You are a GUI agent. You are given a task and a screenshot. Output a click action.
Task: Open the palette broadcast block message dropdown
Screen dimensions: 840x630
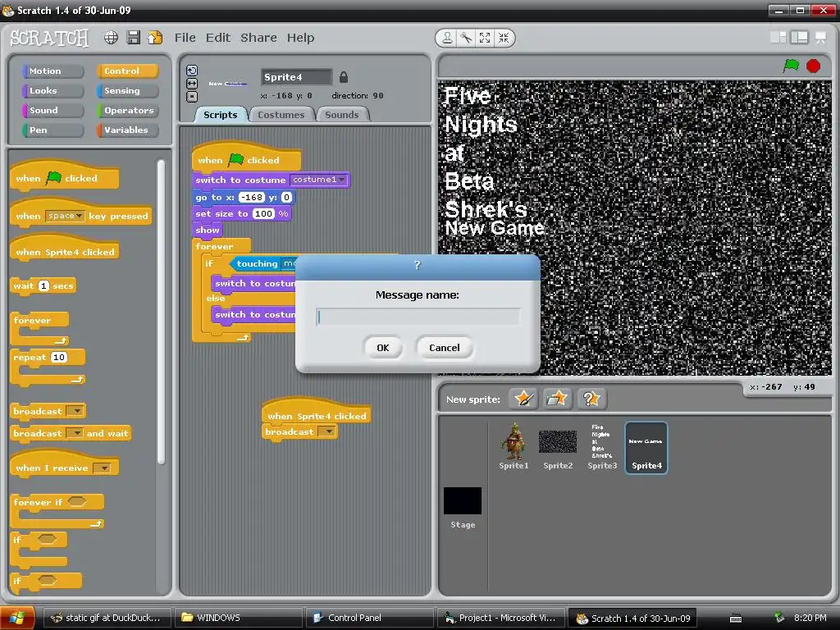tap(75, 411)
